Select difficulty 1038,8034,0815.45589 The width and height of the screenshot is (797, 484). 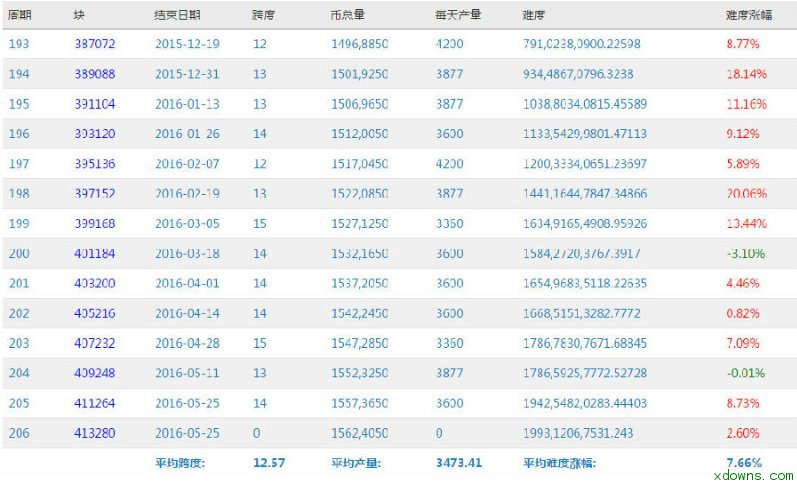click(x=585, y=104)
